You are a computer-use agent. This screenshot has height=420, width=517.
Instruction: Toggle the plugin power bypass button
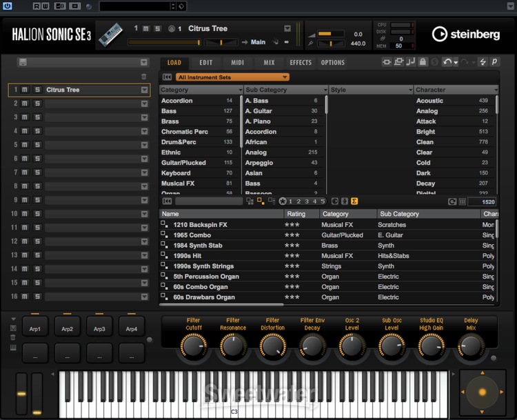click(x=8, y=6)
